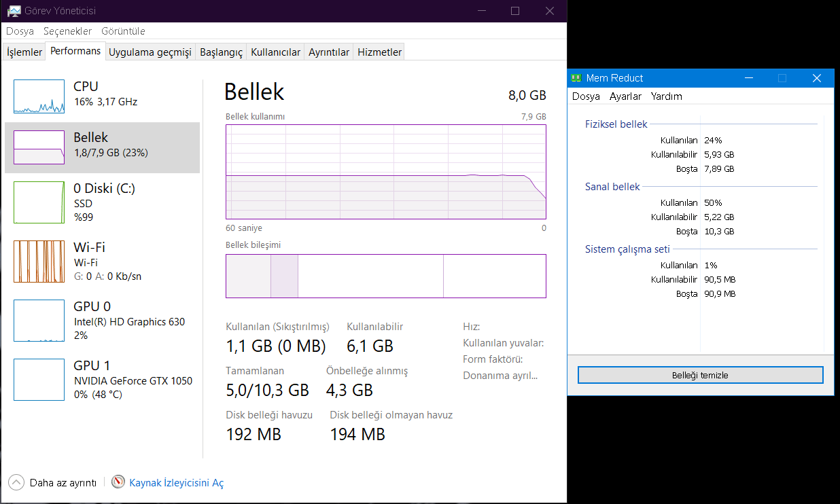Maximize the Görev Yöneticisi window

(515, 11)
